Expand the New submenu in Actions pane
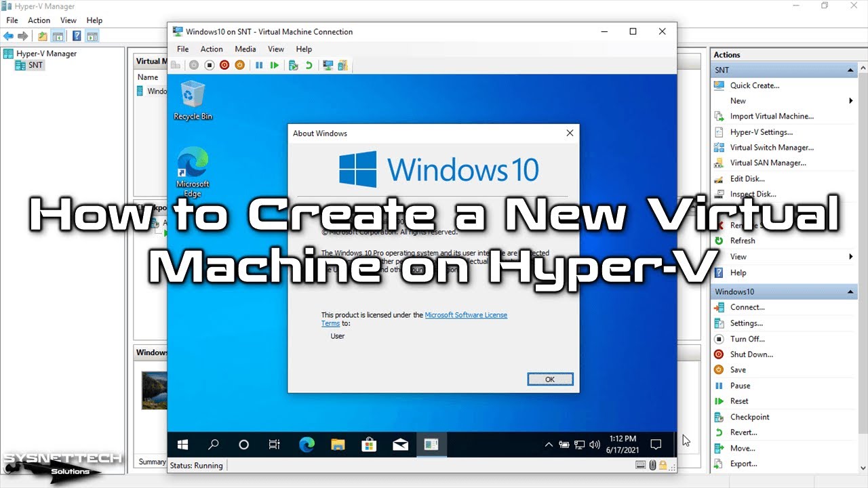Screen dimensions: 868x488 point(851,101)
